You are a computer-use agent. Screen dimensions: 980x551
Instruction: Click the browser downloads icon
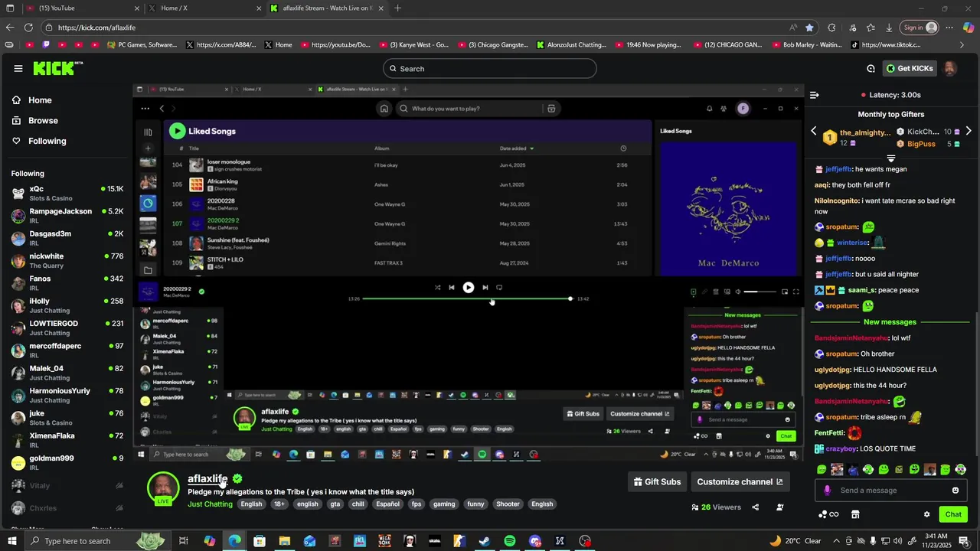coord(889,28)
